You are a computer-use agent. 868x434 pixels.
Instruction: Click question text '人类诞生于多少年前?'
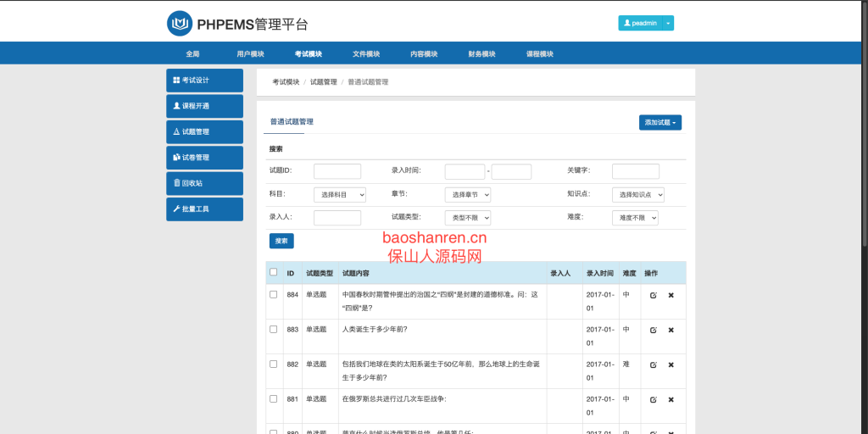click(375, 330)
